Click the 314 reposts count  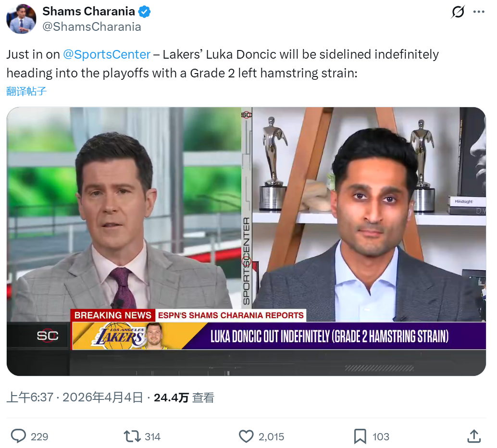tap(152, 437)
